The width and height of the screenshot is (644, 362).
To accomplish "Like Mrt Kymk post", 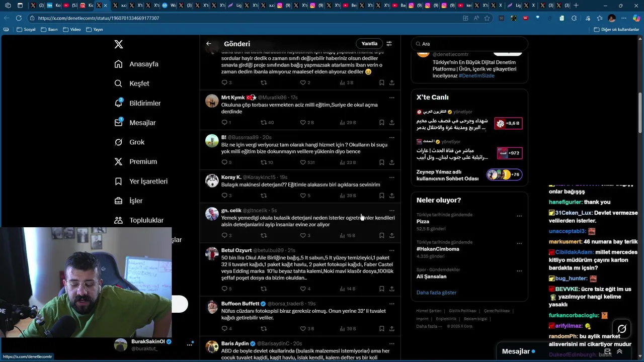I will pyautogui.click(x=307, y=123).
